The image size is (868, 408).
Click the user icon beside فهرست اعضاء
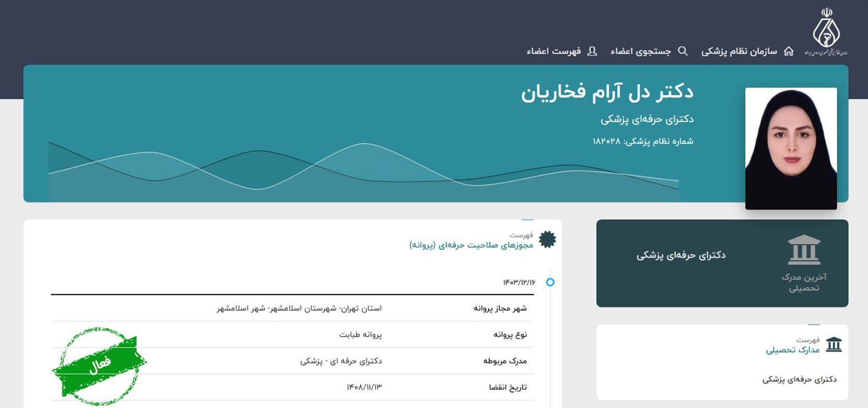pyautogui.click(x=592, y=51)
